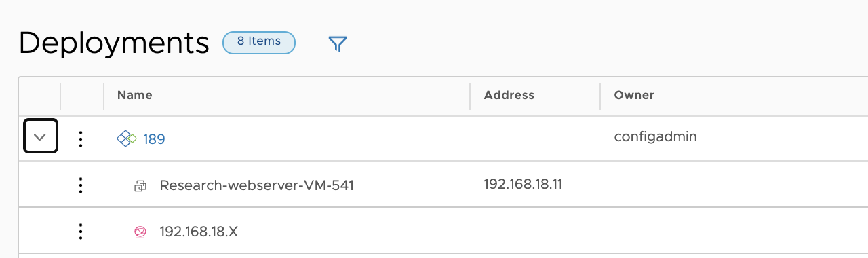
Task: Select the 192.168.18.X network resource name
Action: pos(199,232)
